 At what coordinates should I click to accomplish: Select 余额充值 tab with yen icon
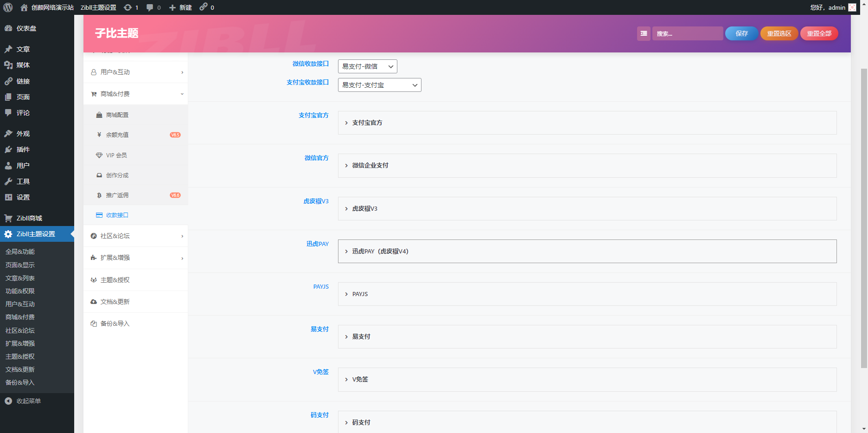tap(136, 135)
